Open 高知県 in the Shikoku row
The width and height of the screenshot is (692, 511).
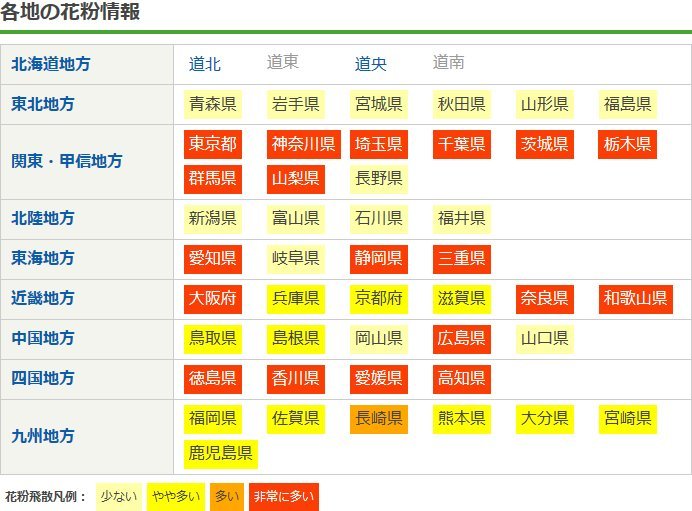point(462,378)
